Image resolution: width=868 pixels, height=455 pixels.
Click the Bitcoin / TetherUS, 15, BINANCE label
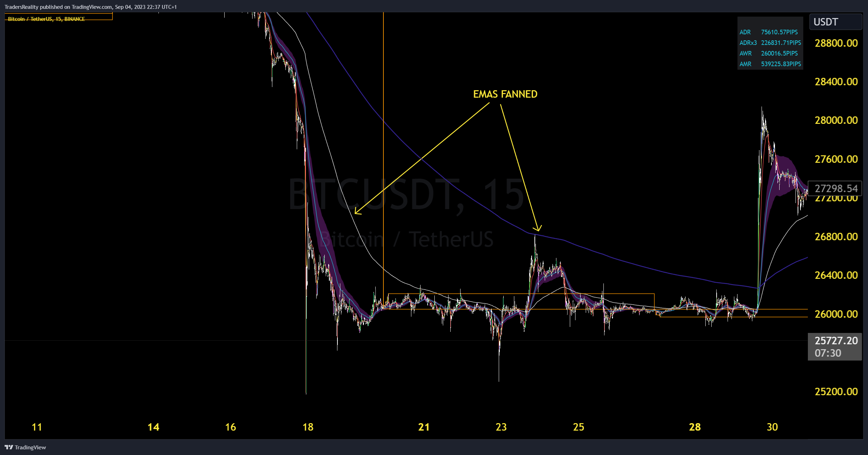[x=46, y=19]
